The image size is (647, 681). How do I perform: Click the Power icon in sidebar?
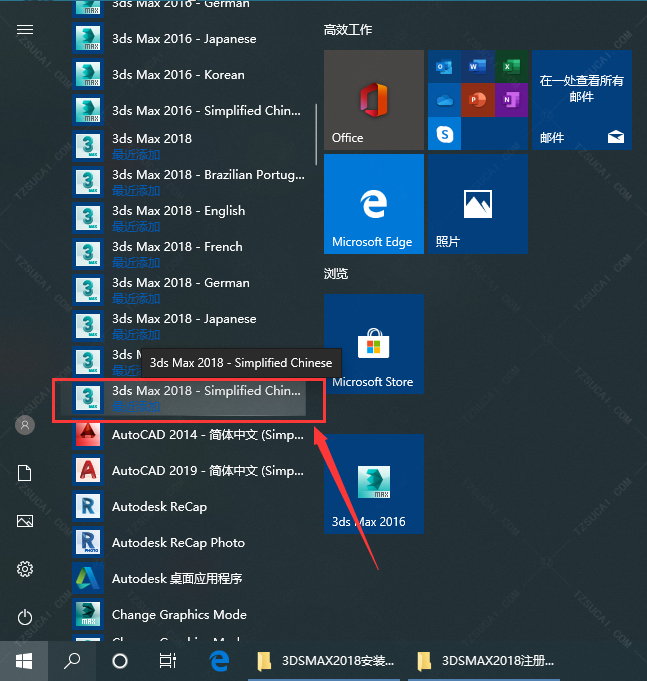(25, 617)
